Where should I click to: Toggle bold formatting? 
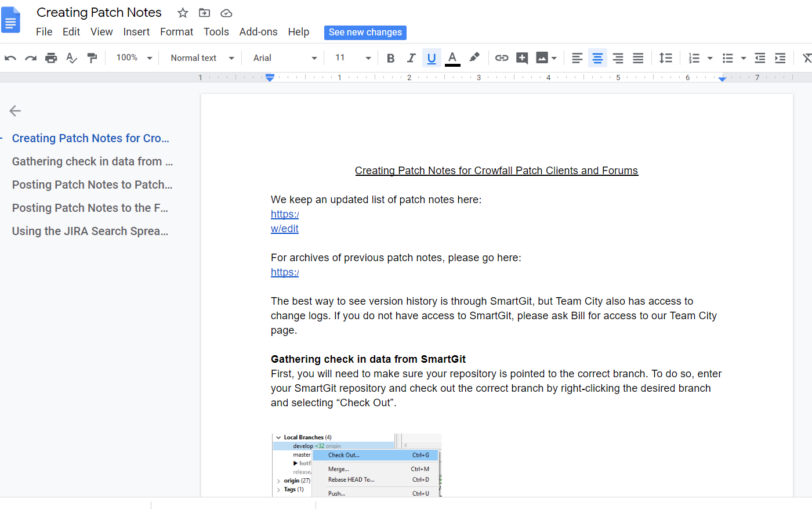pyautogui.click(x=390, y=57)
